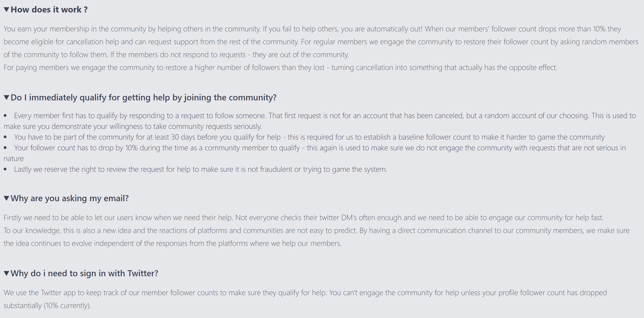Click the line starting 'To our knowledge, this is also'
This screenshot has width=644, height=318.
(x=316, y=237)
